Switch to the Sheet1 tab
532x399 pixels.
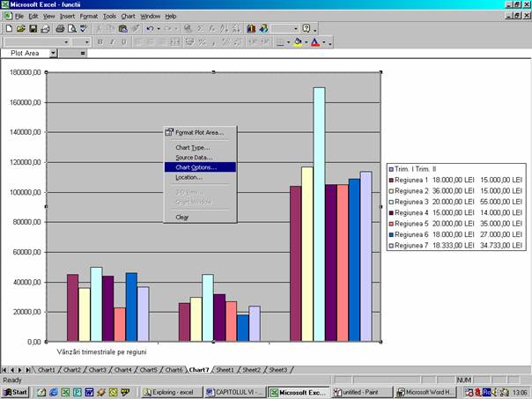[x=225, y=370]
